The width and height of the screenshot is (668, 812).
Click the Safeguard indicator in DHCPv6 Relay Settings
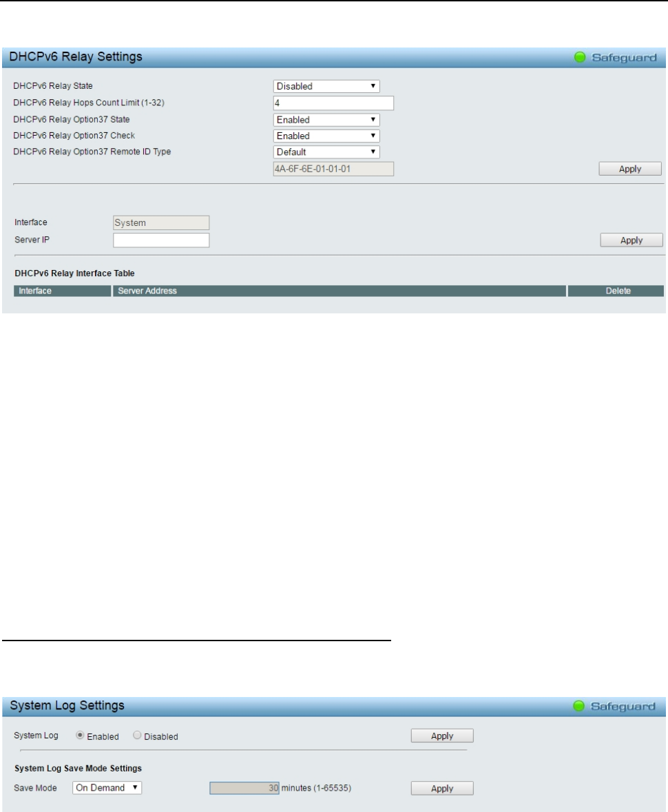pos(615,57)
